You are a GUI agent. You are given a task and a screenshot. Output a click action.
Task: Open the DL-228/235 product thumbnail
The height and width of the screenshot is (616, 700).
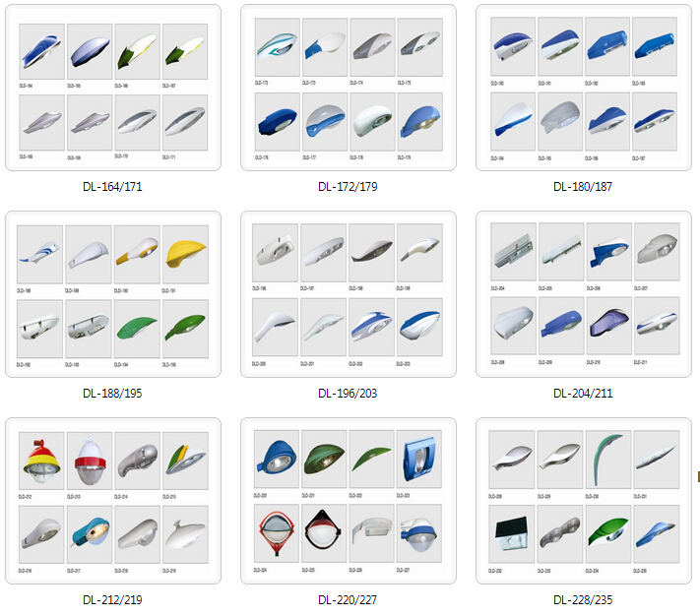pyautogui.click(x=584, y=501)
